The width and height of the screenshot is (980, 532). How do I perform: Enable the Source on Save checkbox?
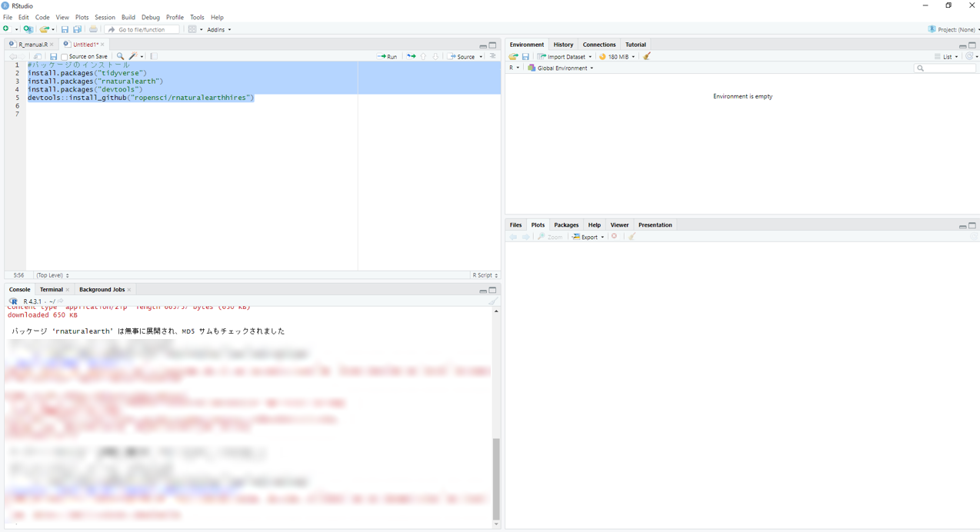pos(65,57)
